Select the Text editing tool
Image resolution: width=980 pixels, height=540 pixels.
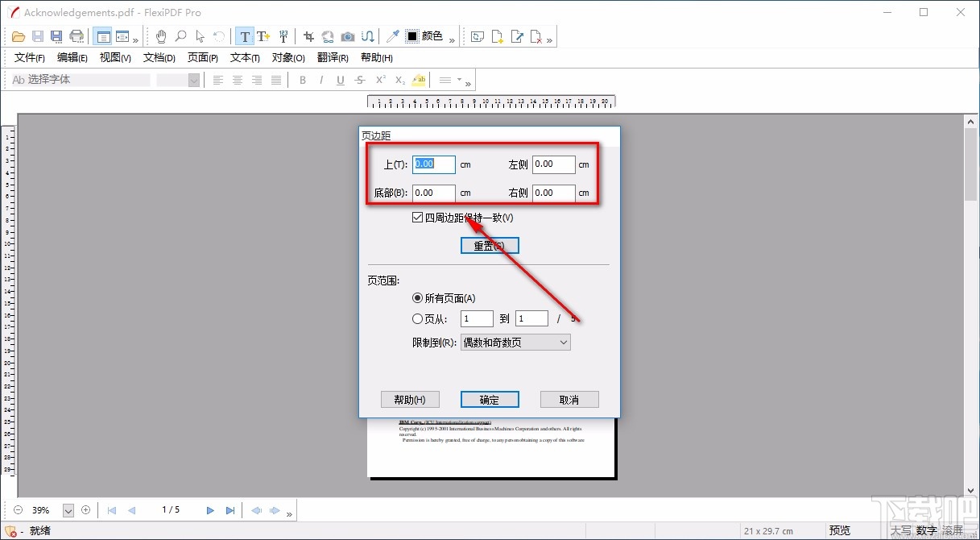tap(244, 35)
